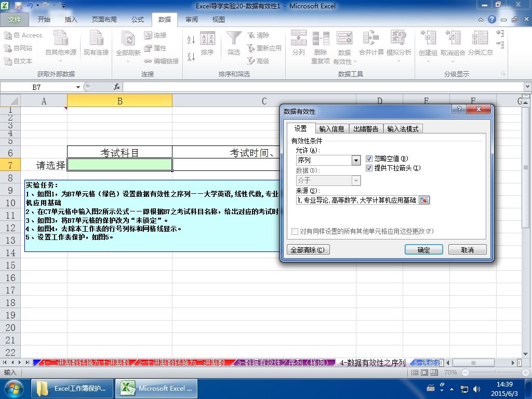Open the 文件 (File) tab
Viewport: 532px width, 399px height.
pos(14,20)
